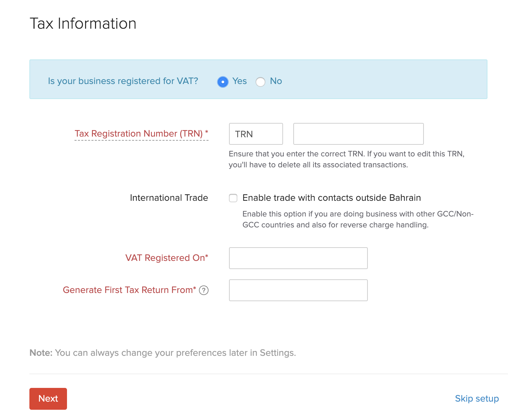The height and width of the screenshot is (420, 523).
Task: Open the TRN prefix selector box
Action: tap(256, 134)
